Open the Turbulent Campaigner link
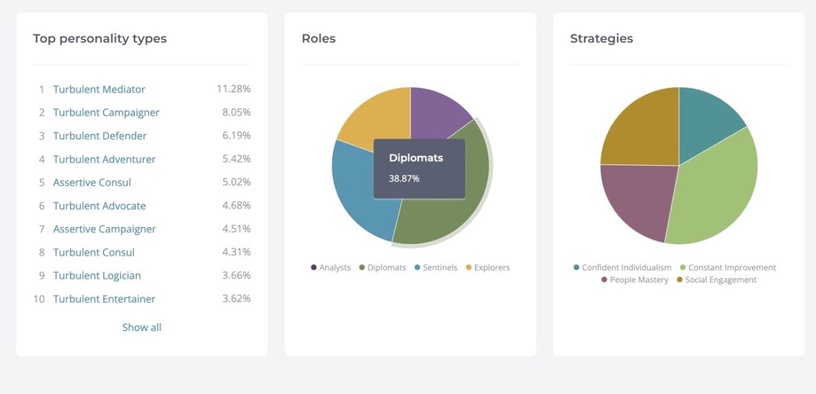The height and width of the screenshot is (394, 816). tap(106, 112)
